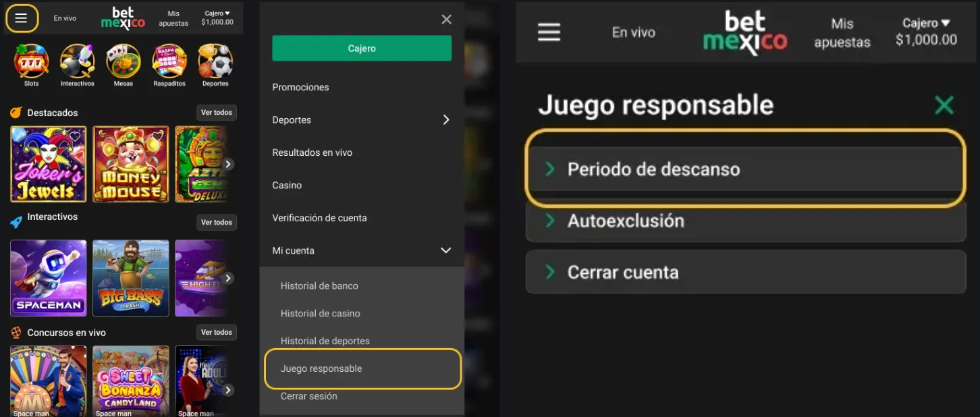Select Historial de banco under Mi cuenta

(x=319, y=286)
